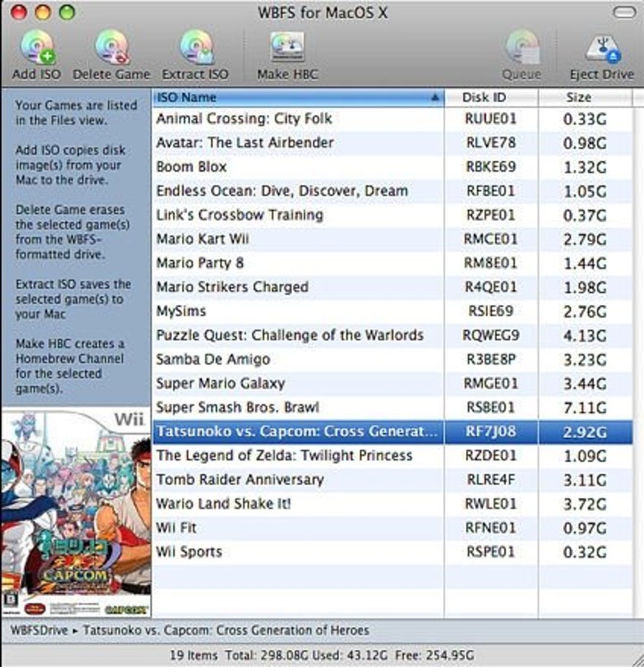Select the Boom Blox game
644x667 pixels.
tap(392, 167)
